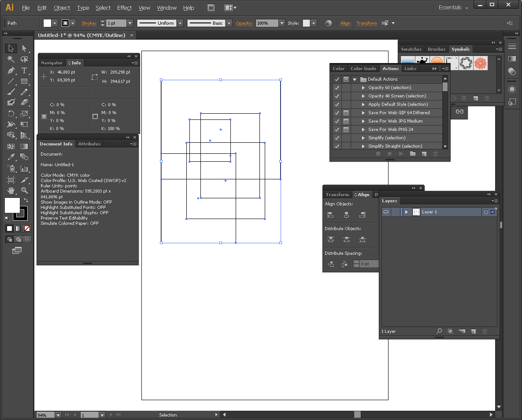The width and height of the screenshot is (522, 420).
Task: Expand Layer 1 contents
Action: 407,212
